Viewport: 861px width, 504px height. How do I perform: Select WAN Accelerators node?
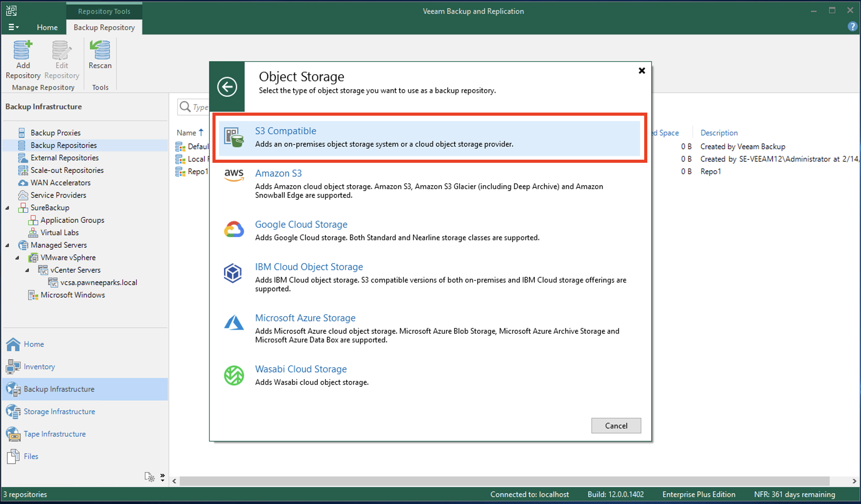(61, 182)
